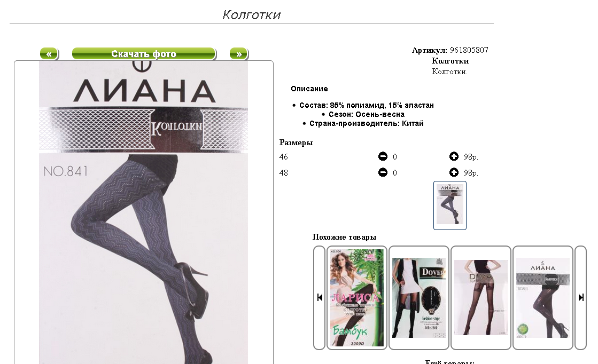Decrease quantity for size 46
Image resolution: width=598 pixels, height=364 pixels.
(383, 156)
